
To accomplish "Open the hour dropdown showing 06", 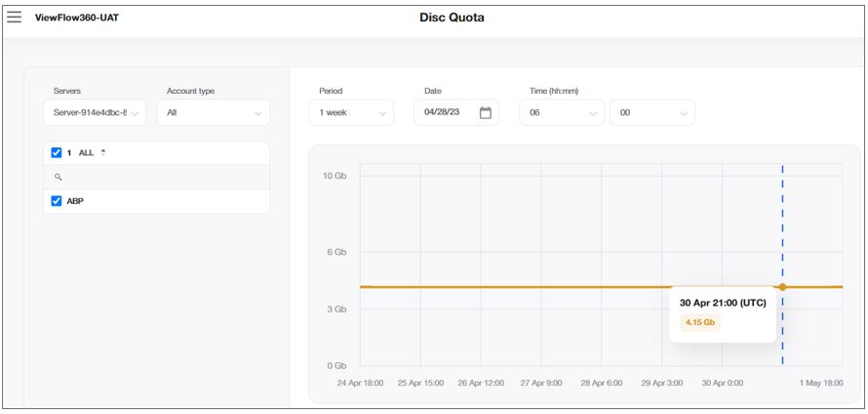I will pyautogui.click(x=563, y=113).
